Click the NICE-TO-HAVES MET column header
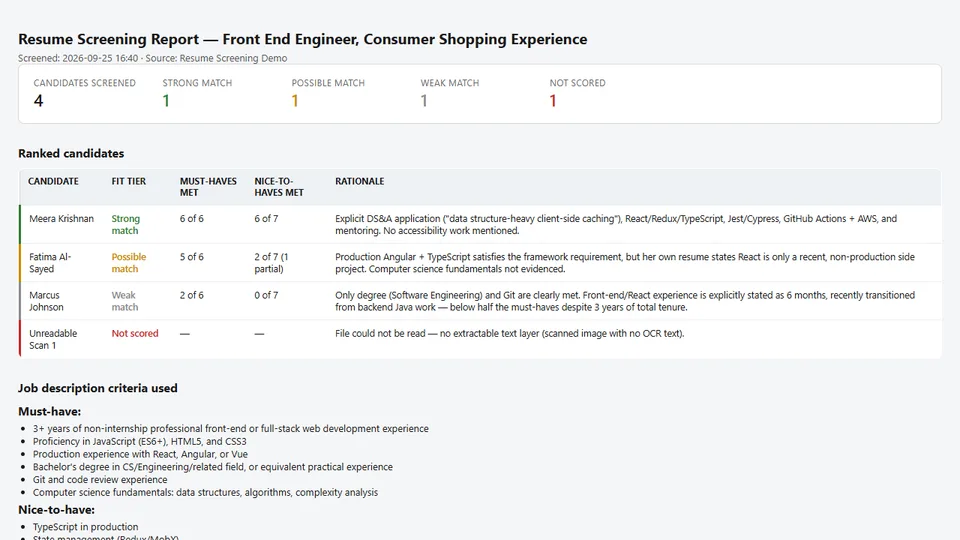Viewport: 960px width, 540px height. pos(279,187)
